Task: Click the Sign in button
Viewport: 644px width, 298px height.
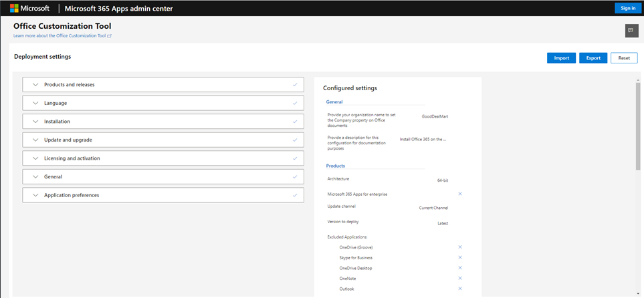Action: [x=628, y=8]
